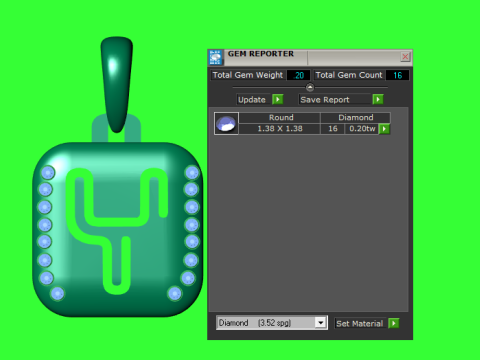
Task: Click the Total Gem Count value 16
Action: 397,75
